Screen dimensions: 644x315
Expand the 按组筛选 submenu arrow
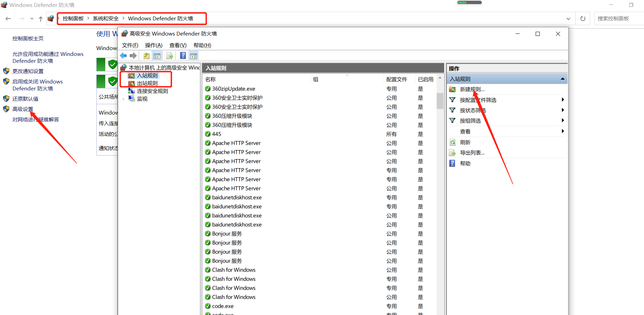coord(563,120)
